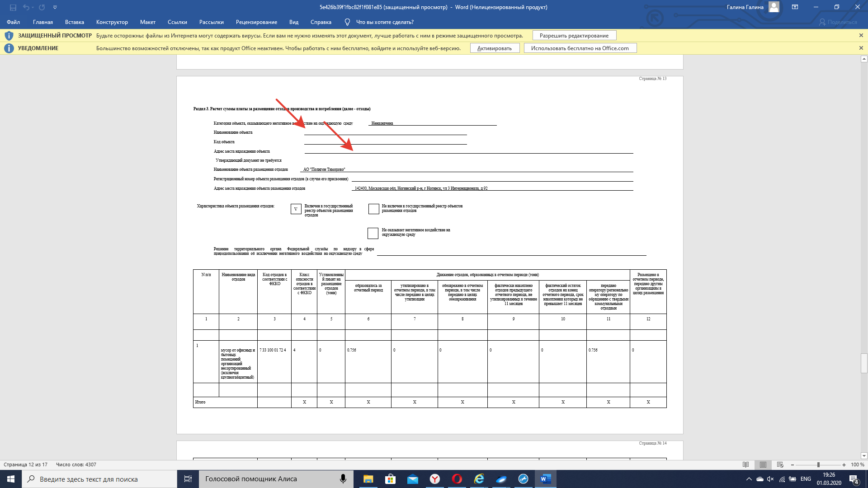This screenshot has width=868, height=488.
Task: Expand Customize Quick Access Toolbar dropdown
Action: click(55, 7)
